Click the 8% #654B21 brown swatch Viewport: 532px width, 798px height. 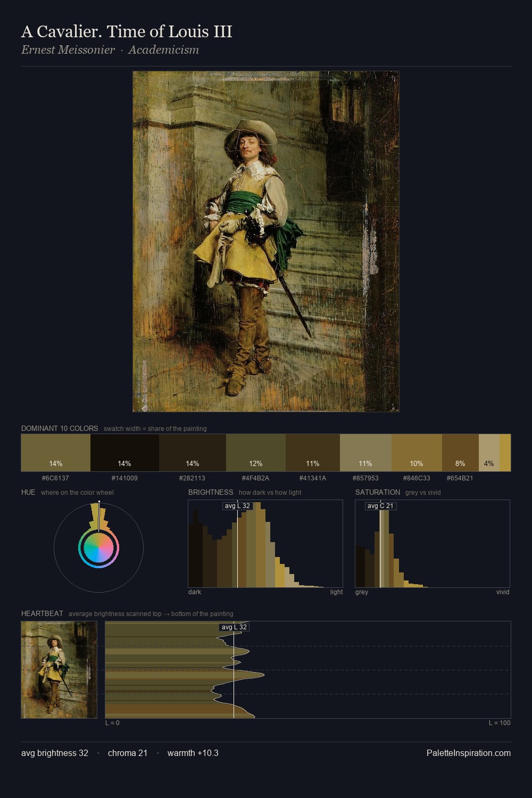pos(460,453)
